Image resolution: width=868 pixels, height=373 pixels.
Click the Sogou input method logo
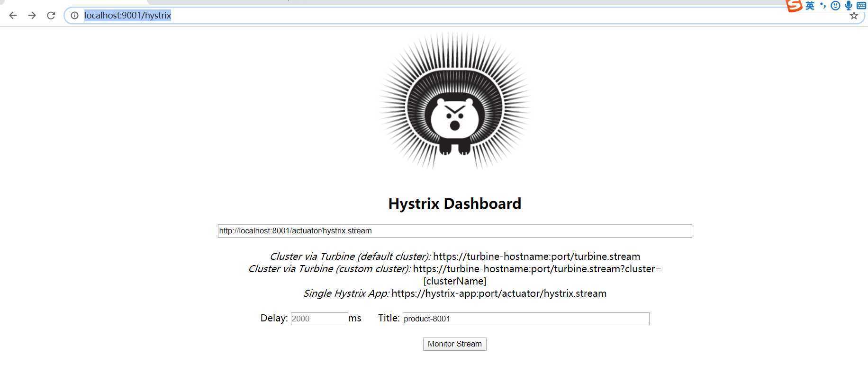pyautogui.click(x=794, y=6)
